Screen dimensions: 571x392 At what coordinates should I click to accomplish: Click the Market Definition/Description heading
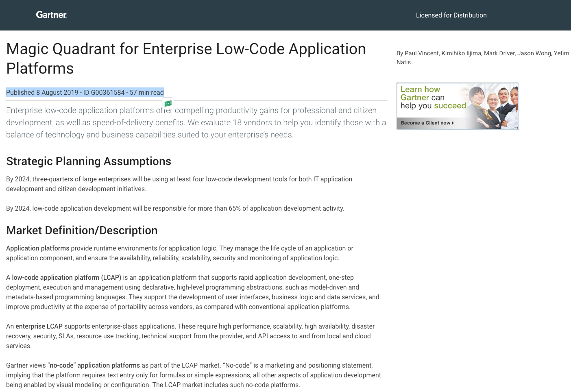click(x=82, y=231)
